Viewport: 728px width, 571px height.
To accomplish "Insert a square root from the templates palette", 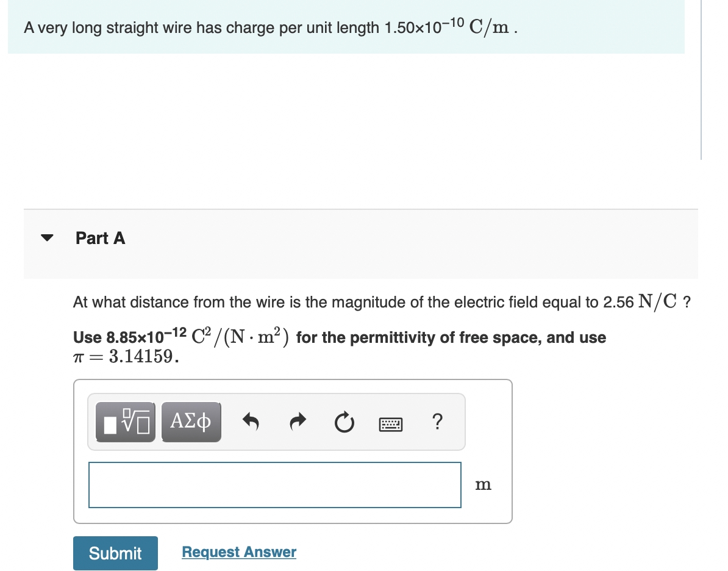I will (125, 421).
